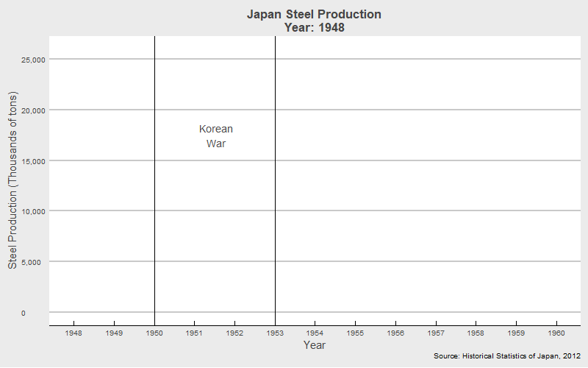Select the 1950 year axis label
The width and height of the screenshot is (588, 368).
coord(154,333)
